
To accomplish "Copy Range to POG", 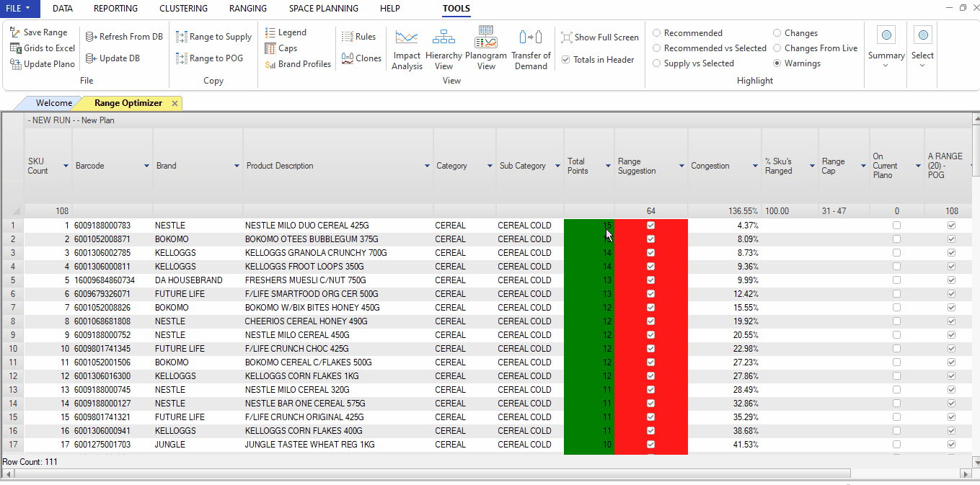I will tap(209, 58).
